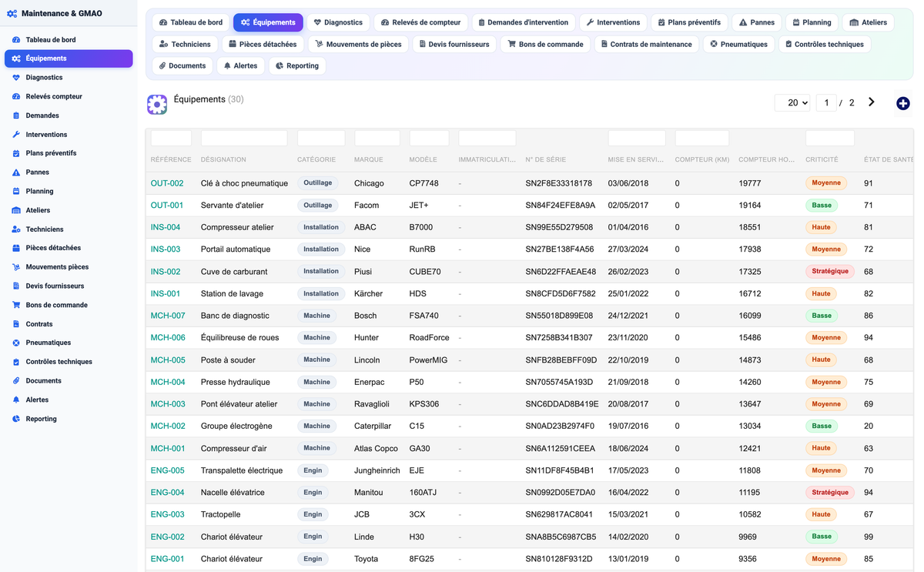Add new equipment with plus button
924x572 pixels.
[902, 103]
